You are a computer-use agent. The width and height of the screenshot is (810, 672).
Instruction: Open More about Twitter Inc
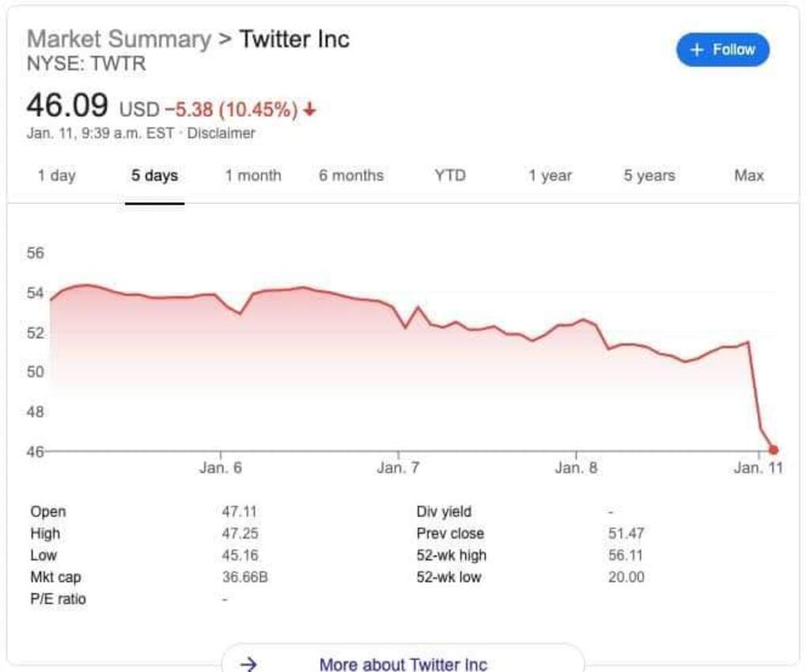tap(403, 663)
